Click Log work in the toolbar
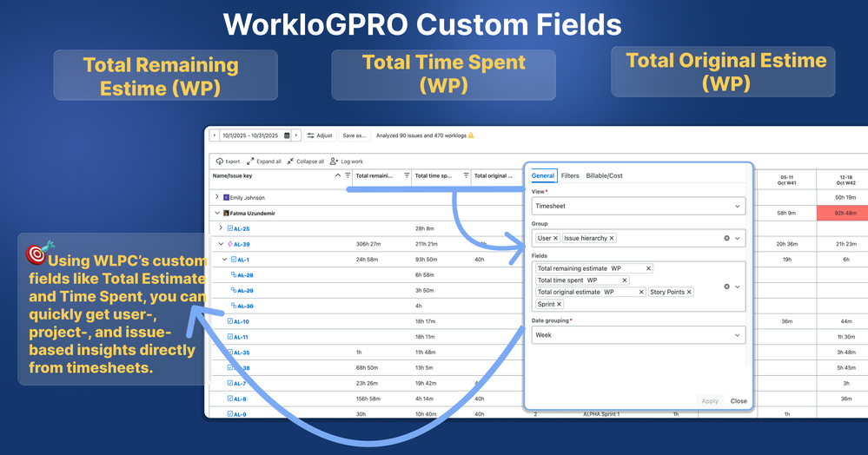This screenshot has width=868, height=455. click(x=347, y=162)
